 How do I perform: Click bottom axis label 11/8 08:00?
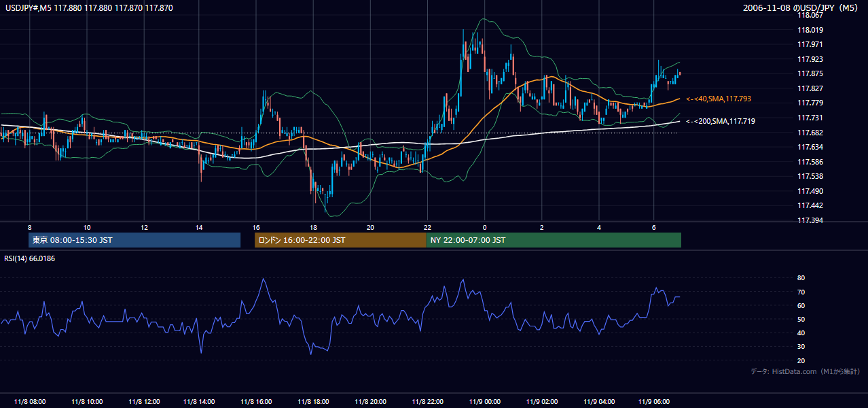point(29,402)
